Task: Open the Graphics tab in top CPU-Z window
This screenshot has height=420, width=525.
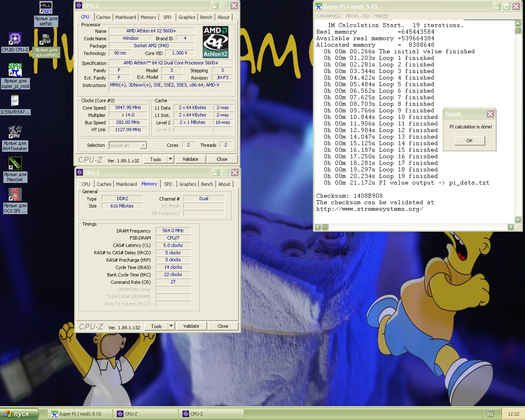Action: click(x=187, y=17)
